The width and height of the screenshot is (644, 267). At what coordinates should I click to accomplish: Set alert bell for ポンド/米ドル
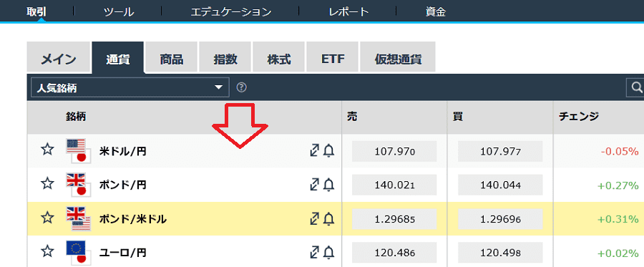pyautogui.click(x=328, y=219)
